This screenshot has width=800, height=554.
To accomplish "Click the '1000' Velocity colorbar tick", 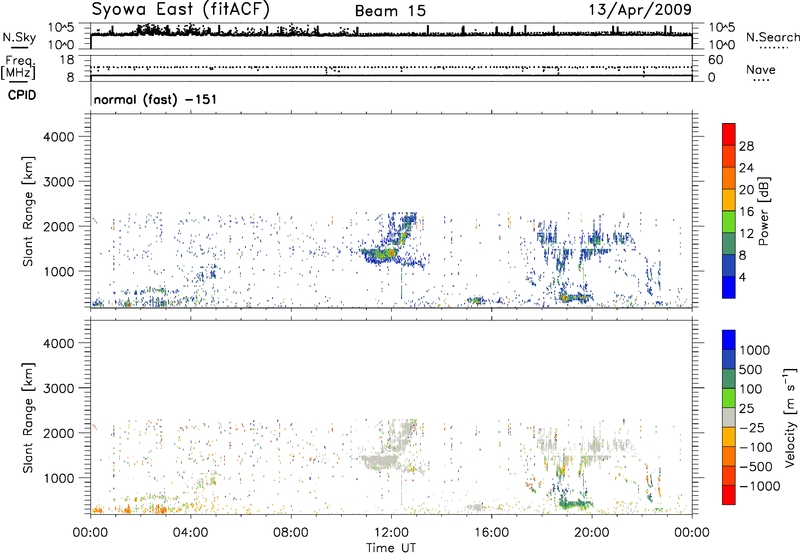I will click(x=754, y=350).
